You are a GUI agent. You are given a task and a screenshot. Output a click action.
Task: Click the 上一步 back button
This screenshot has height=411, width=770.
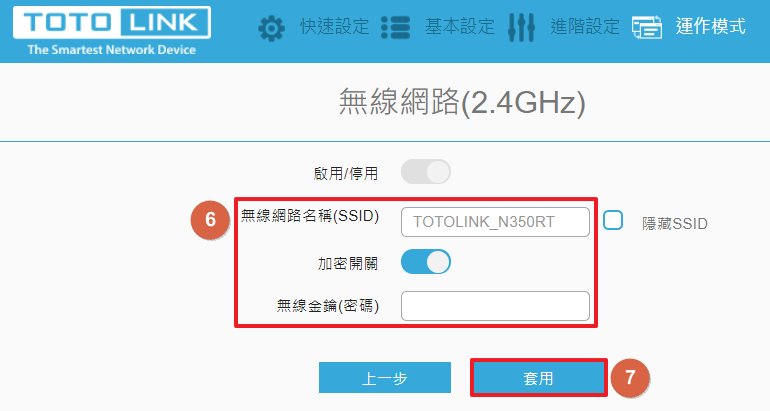[x=385, y=378]
